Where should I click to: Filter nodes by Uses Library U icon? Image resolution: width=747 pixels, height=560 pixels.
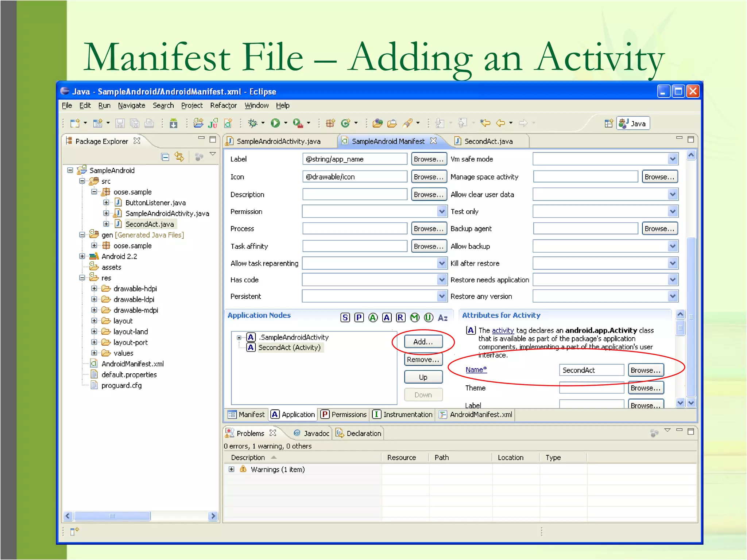pos(429,318)
